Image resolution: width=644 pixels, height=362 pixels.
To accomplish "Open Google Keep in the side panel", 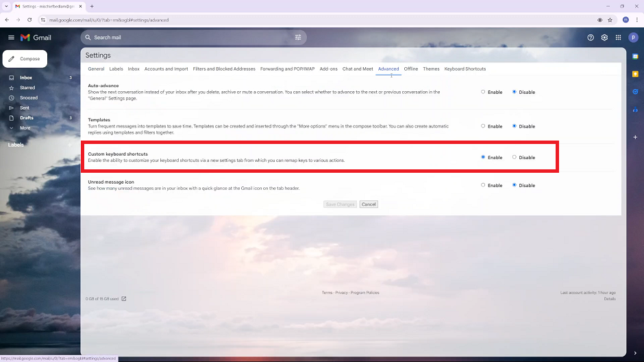I will [635, 74].
